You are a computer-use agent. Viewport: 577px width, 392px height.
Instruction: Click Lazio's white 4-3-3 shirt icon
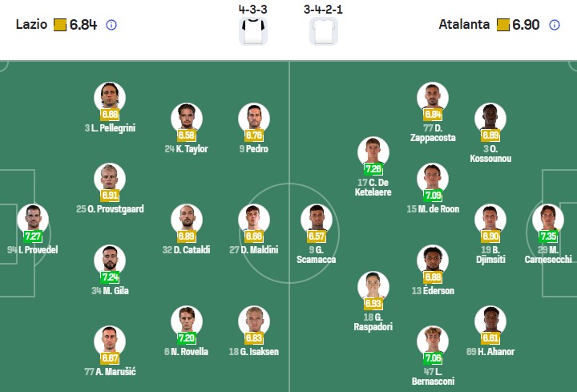(253, 30)
